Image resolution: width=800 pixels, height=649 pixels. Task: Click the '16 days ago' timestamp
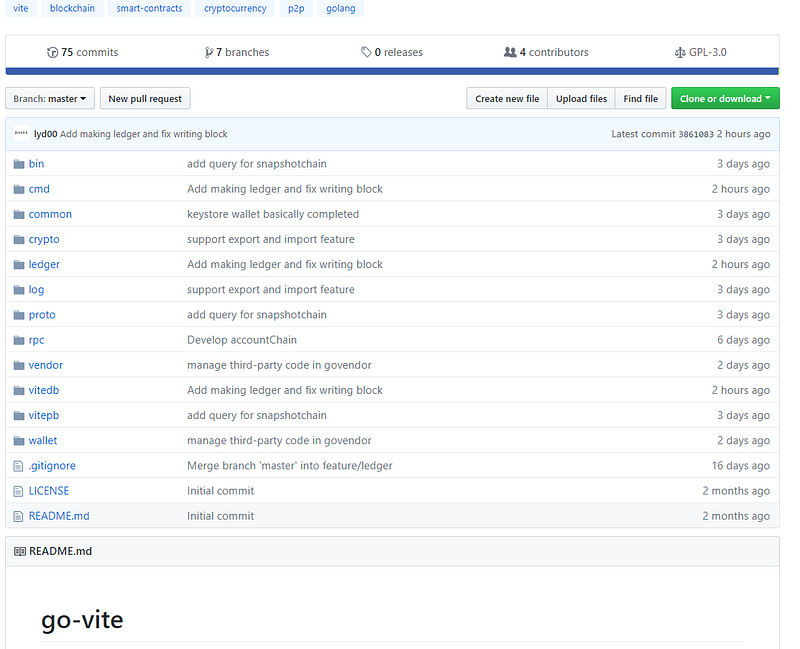[x=741, y=466]
